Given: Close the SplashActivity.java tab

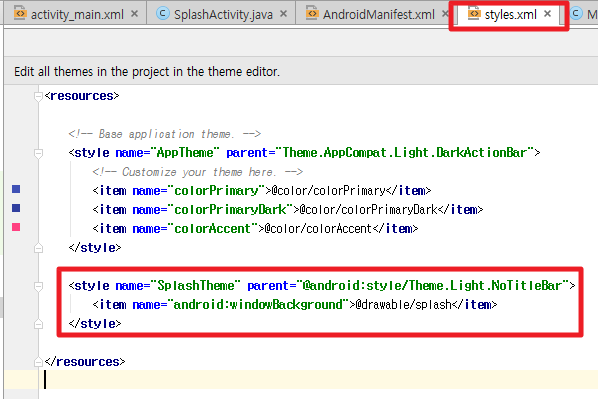Looking at the screenshot, I should [283, 14].
